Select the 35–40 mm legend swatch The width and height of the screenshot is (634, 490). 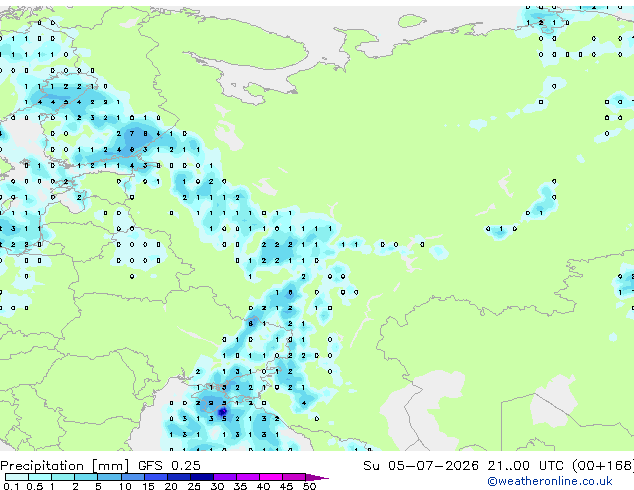pyautogui.click(x=248, y=477)
